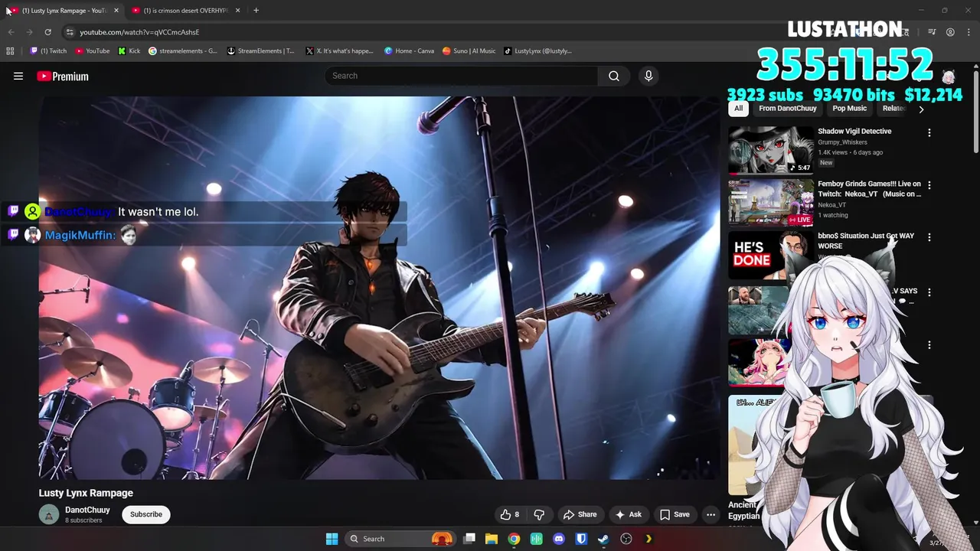The image size is (980, 551).
Task: Close the crimson desert OVERHYPED tab
Action: [237, 11]
